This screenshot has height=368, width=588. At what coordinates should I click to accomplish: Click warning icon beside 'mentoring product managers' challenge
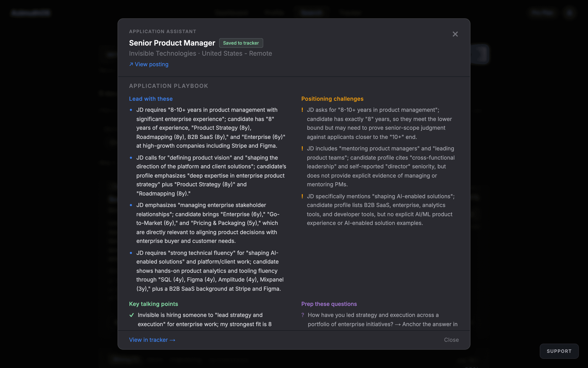302,149
